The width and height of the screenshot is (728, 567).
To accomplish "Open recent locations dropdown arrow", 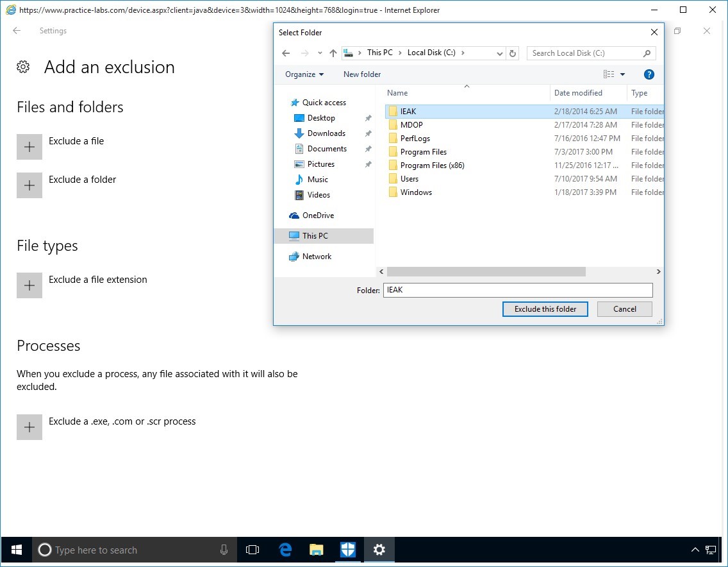I will pos(320,53).
